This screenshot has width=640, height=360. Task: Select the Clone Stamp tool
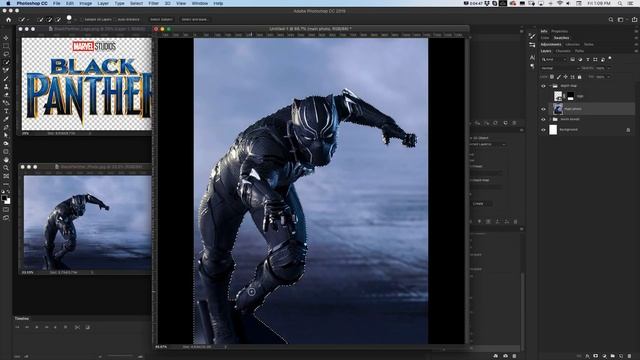click(x=6, y=87)
